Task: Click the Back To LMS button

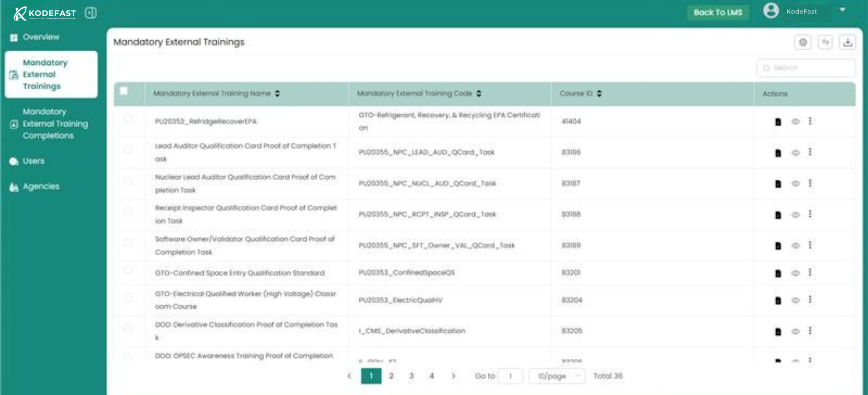Action: pyautogui.click(x=718, y=12)
